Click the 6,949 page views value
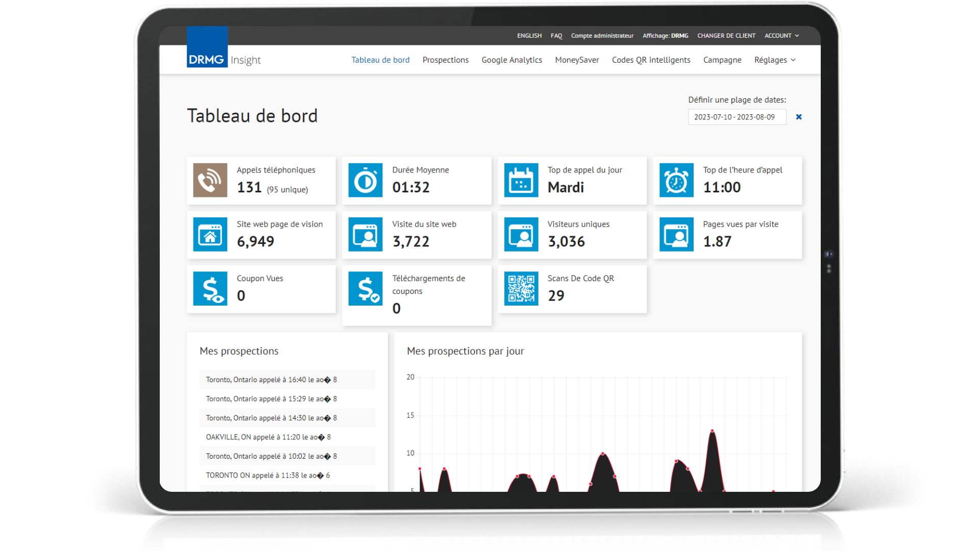The height and width of the screenshot is (551, 980). (255, 241)
